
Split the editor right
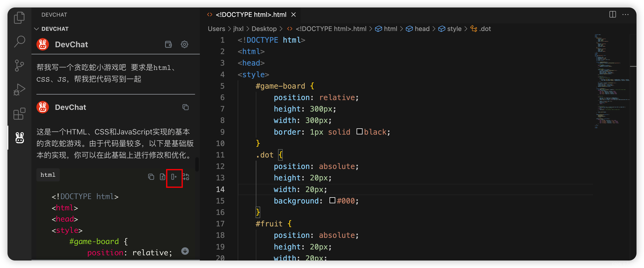click(x=613, y=15)
